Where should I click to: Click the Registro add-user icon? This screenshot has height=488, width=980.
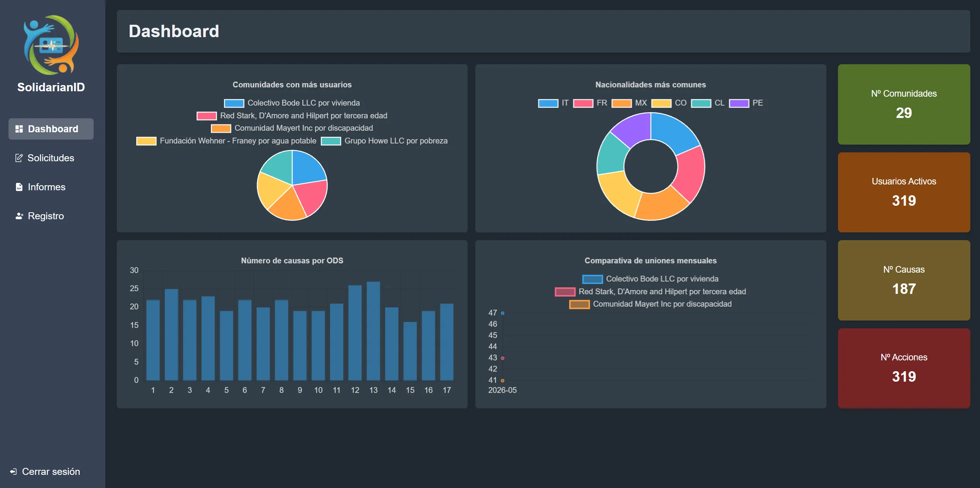click(x=19, y=216)
